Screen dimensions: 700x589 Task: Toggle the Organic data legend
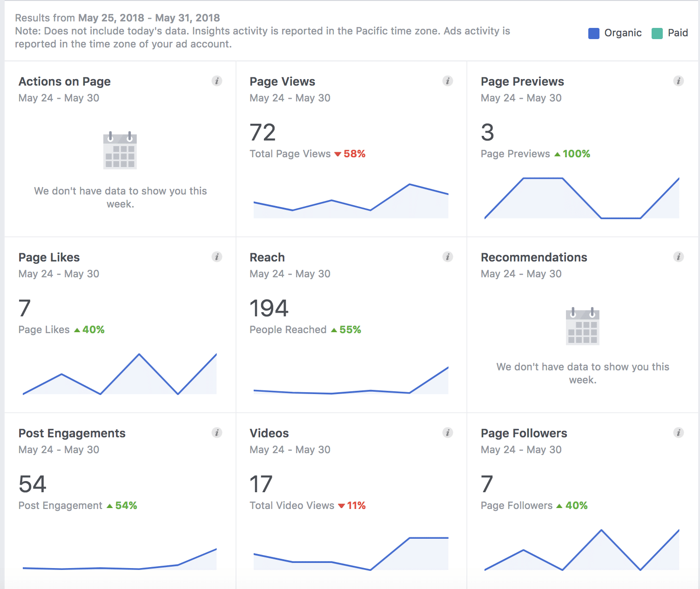(x=614, y=33)
